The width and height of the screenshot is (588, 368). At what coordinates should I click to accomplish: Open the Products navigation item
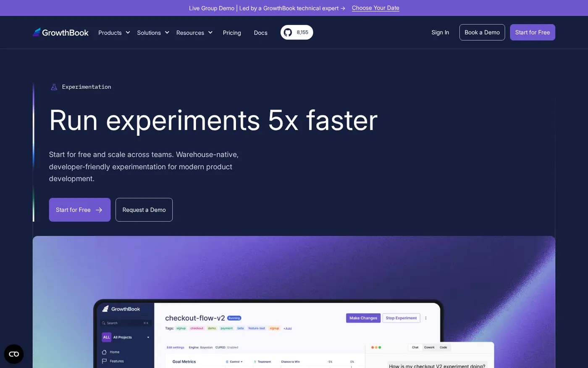point(110,33)
